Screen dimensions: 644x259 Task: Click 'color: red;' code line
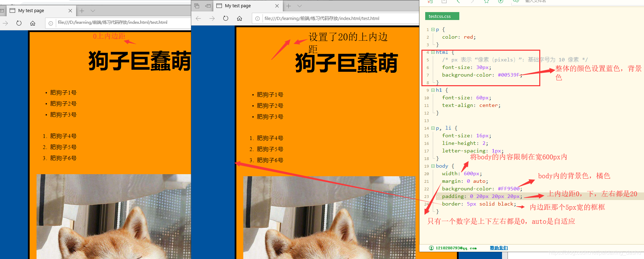(459, 37)
